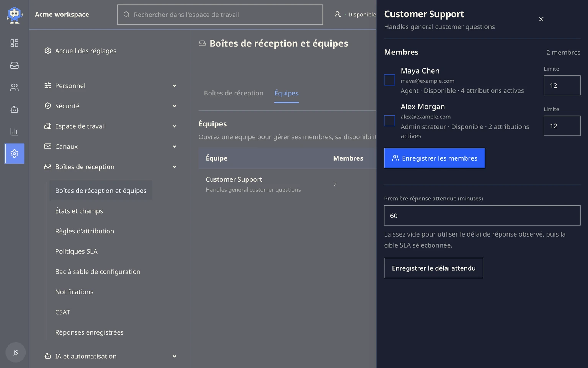The width and height of the screenshot is (588, 368).
Task: Open Bac à sable de configuration
Action: click(98, 272)
